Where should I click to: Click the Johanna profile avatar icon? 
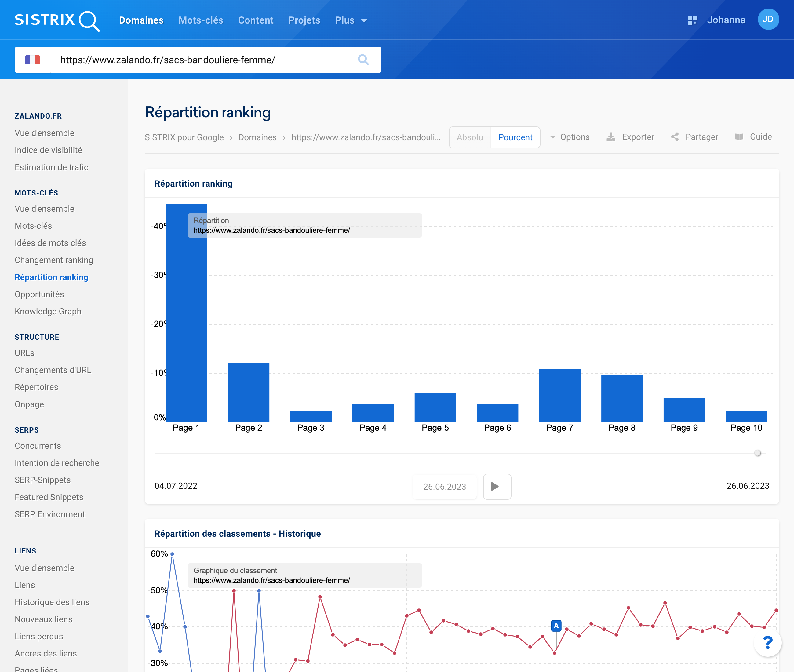[x=767, y=19]
